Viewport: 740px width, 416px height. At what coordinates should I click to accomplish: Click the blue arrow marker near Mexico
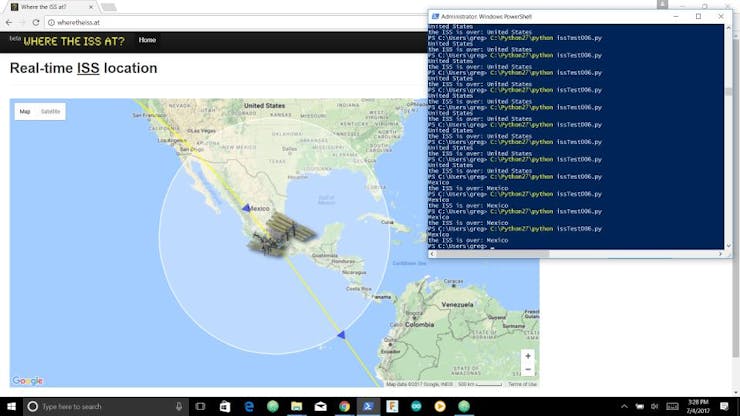246,207
